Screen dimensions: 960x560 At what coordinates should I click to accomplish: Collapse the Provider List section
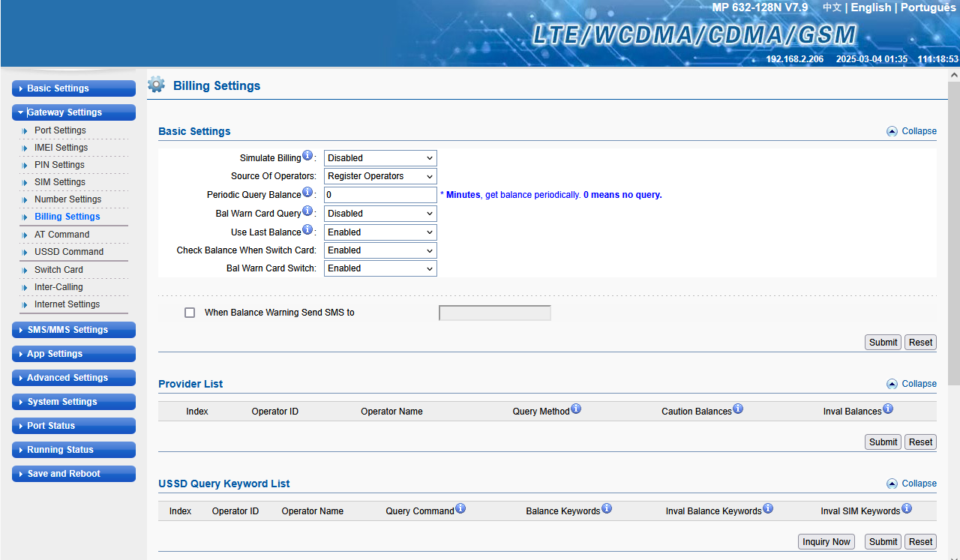tap(911, 384)
